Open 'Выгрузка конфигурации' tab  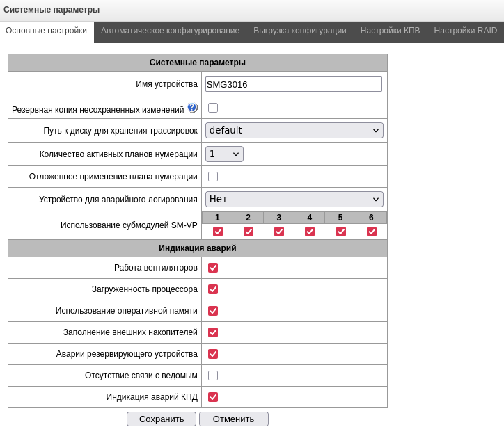300,31
